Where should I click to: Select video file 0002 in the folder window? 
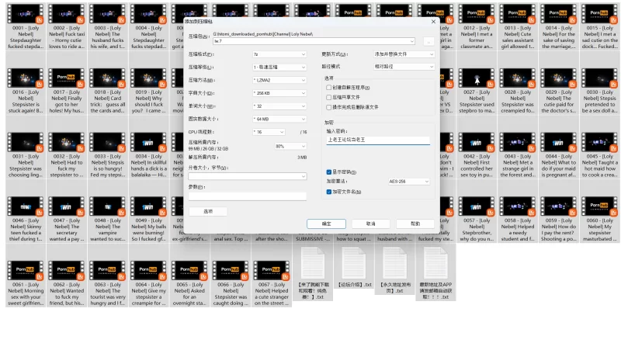click(x=67, y=26)
